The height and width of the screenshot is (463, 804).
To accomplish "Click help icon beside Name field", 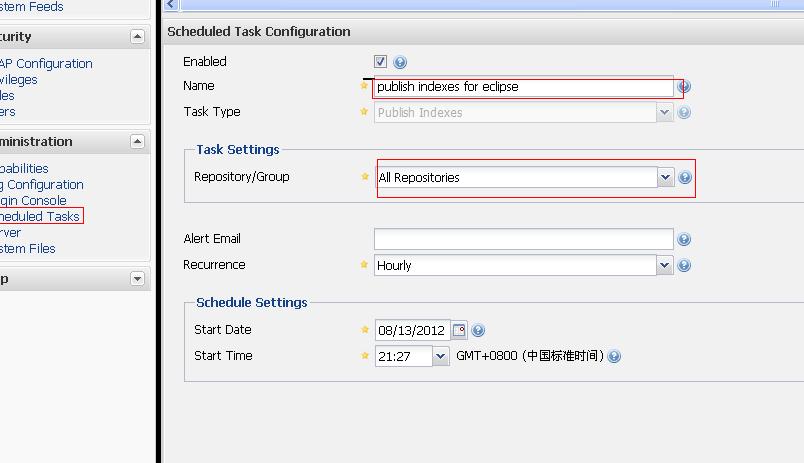I will pos(685,87).
